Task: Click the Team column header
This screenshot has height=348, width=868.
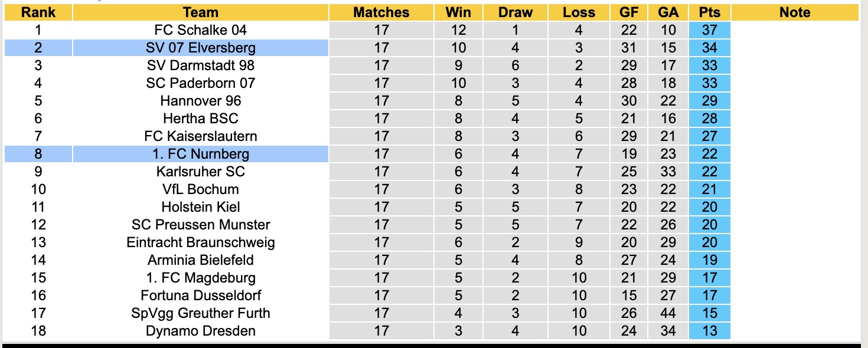Action: tap(201, 12)
